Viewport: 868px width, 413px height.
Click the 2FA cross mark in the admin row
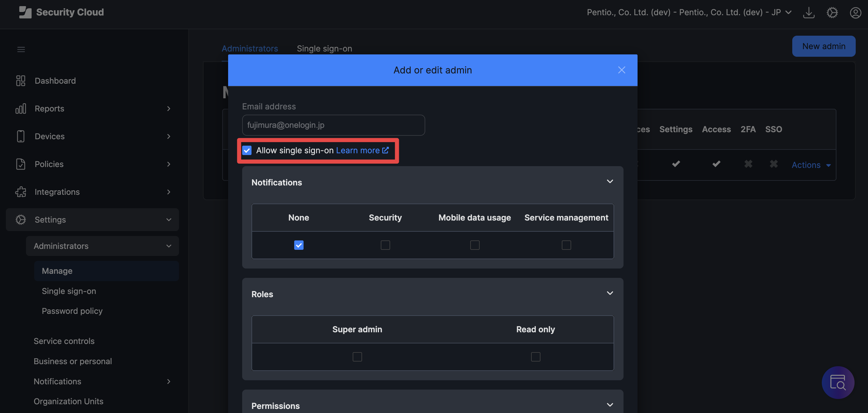[748, 164]
